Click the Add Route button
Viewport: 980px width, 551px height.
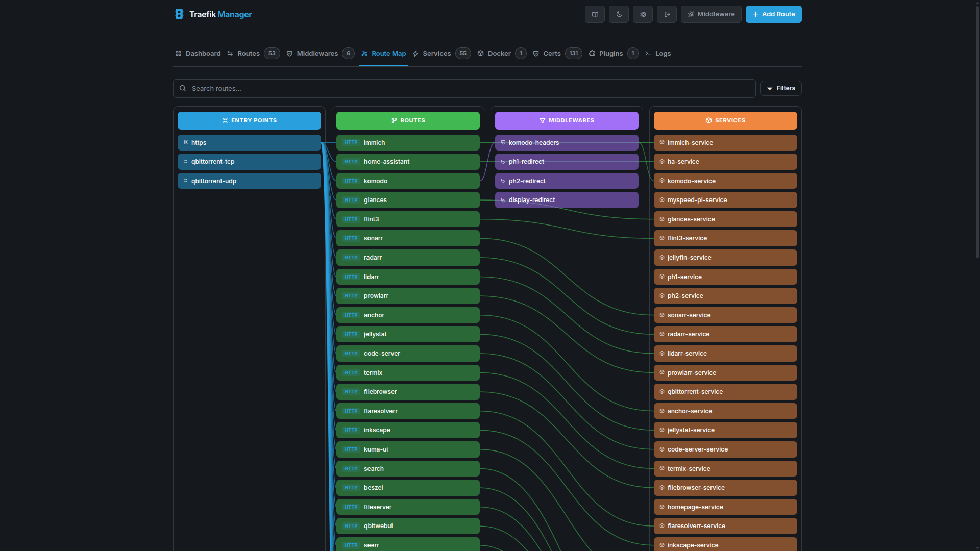[773, 14]
